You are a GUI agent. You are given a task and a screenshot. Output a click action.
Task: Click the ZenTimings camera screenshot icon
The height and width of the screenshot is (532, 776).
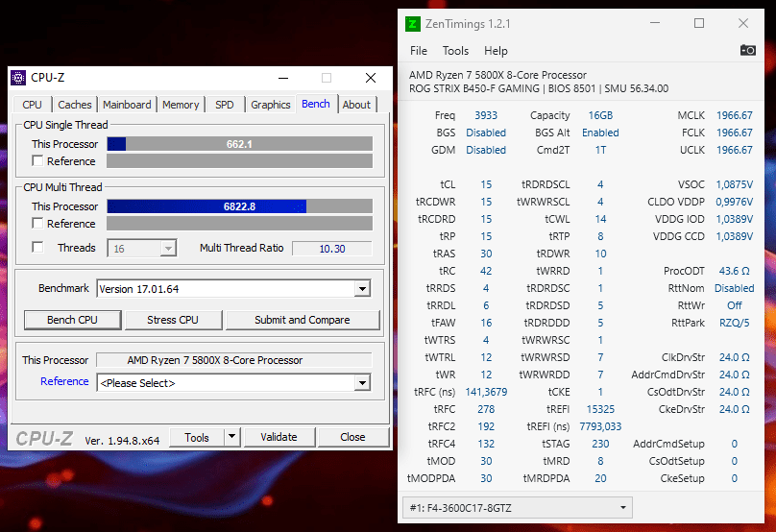point(747,51)
